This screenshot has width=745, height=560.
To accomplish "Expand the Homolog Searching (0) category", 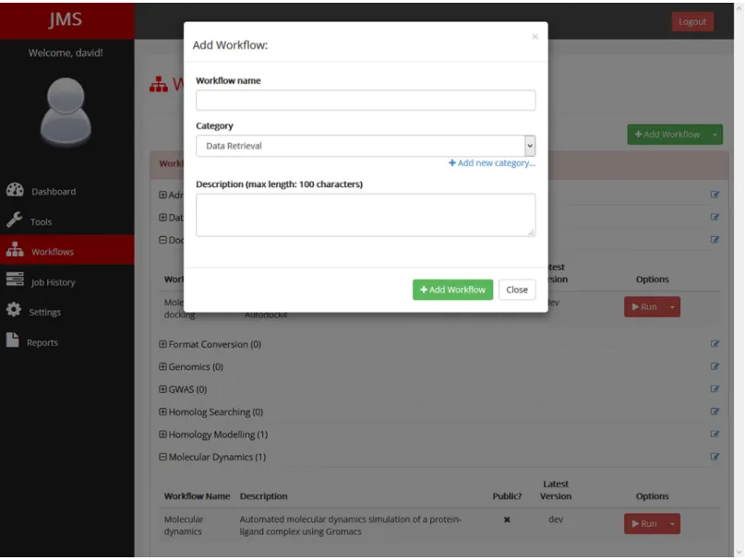I will click(x=162, y=411).
